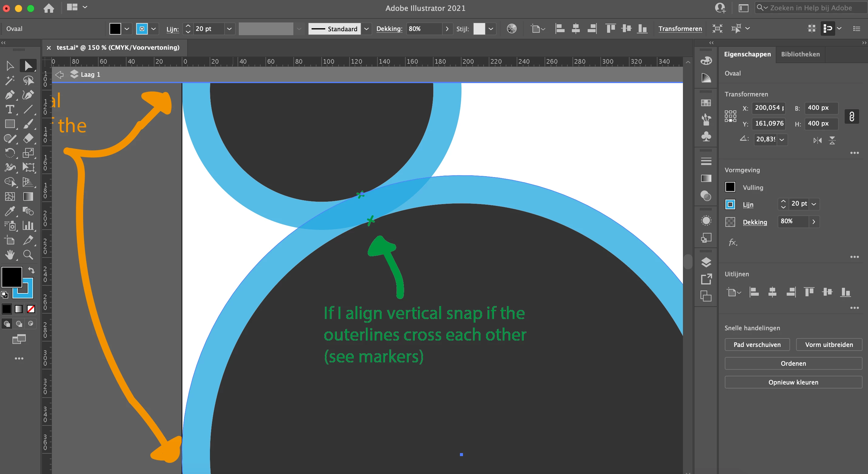Select the Hand tool
Screen dimensions: 868x474
click(x=9, y=255)
